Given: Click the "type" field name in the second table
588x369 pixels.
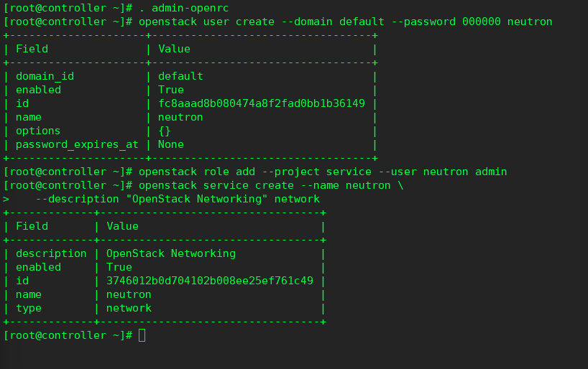Looking at the screenshot, I should [x=29, y=308].
